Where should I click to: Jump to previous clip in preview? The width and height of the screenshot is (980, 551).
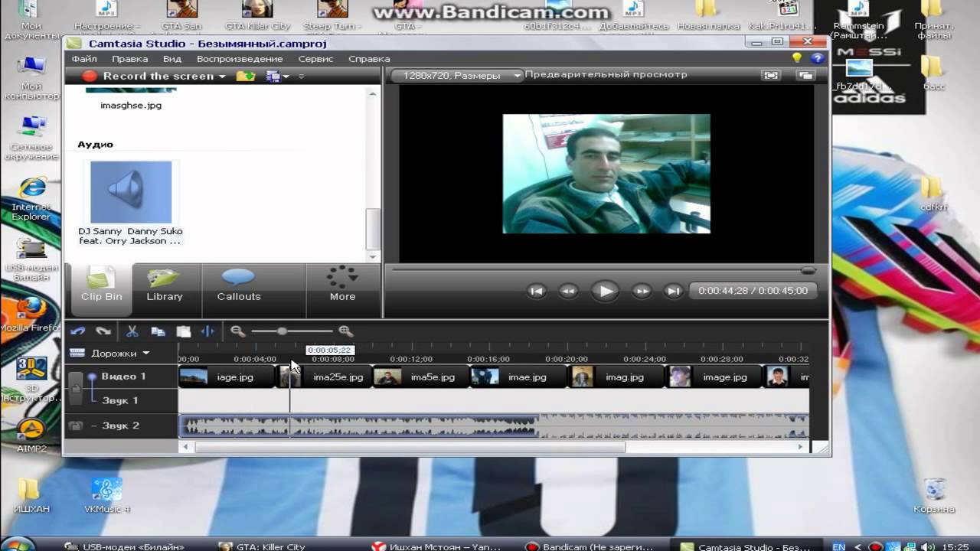click(x=537, y=291)
